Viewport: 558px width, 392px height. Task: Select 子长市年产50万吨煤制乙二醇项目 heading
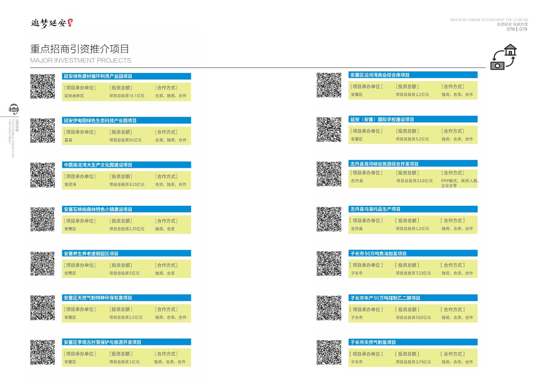(x=413, y=298)
